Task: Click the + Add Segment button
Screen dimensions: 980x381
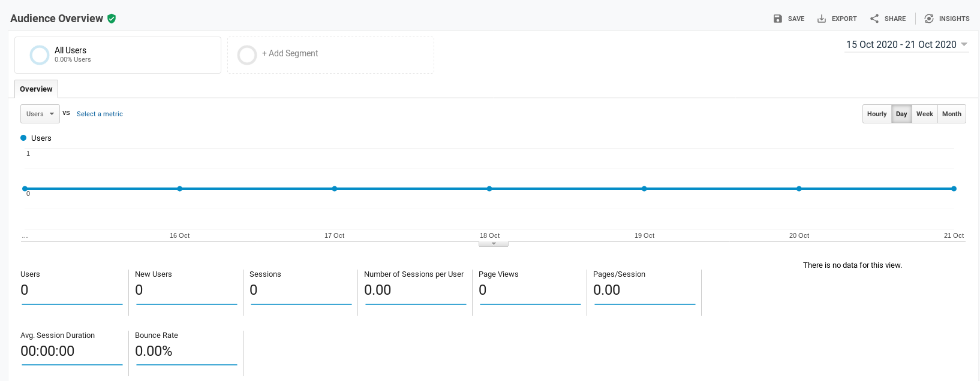Action: [x=290, y=53]
